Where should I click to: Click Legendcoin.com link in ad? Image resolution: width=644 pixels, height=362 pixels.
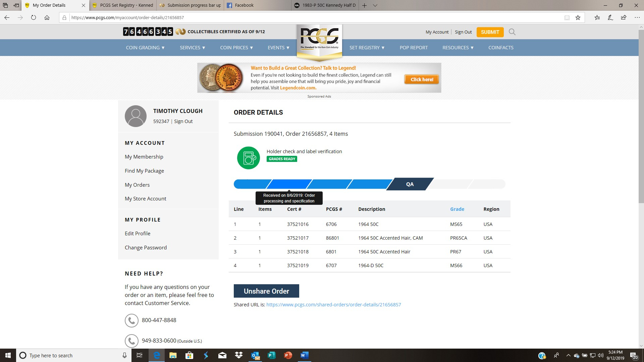pyautogui.click(x=298, y=88)
